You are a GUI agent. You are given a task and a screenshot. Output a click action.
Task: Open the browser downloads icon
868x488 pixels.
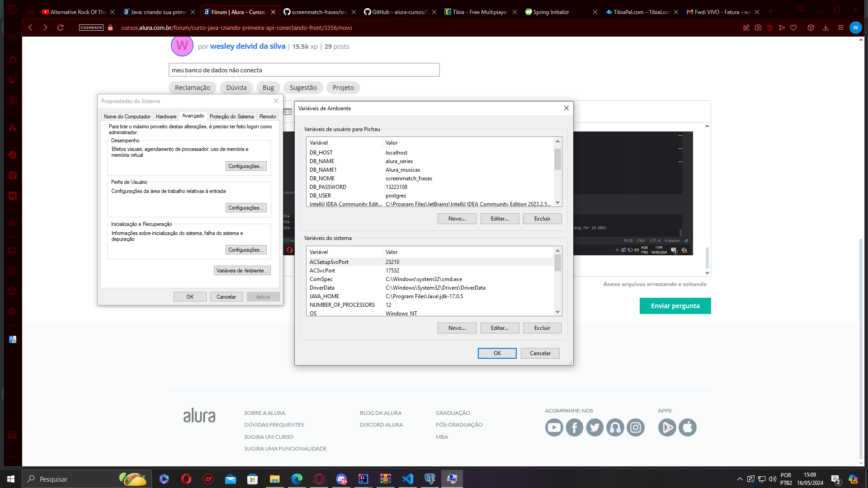click(826, 28)
